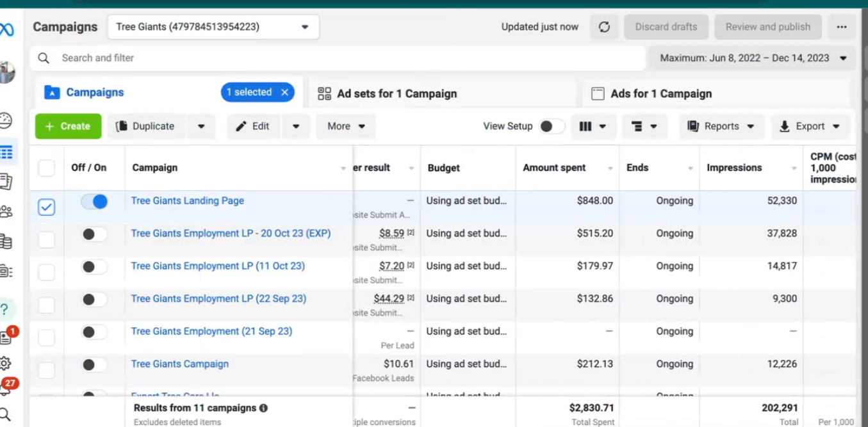This screenshot has height=427, width=868.
Task: Click the Edit button
Action: pos(253,127)
